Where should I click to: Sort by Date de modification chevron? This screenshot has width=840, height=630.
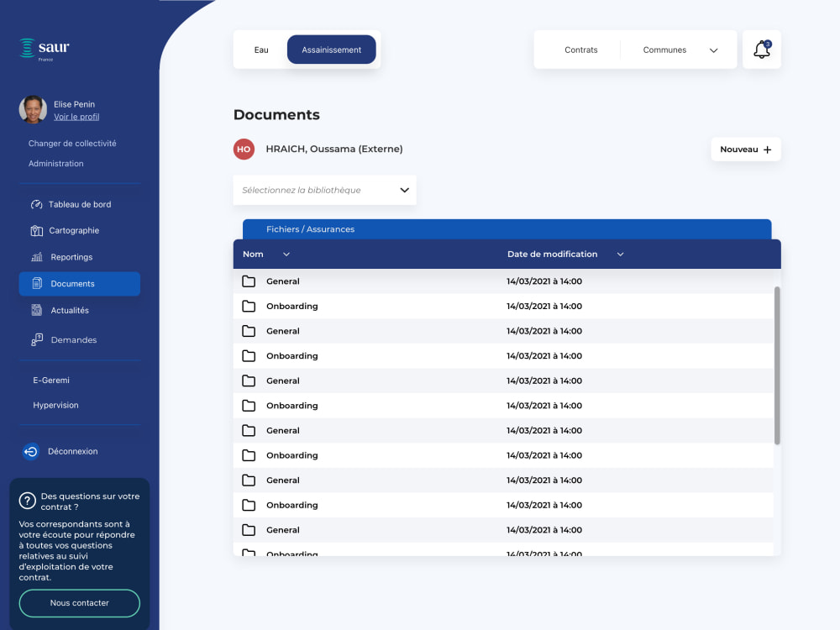(x=621, y=255)
